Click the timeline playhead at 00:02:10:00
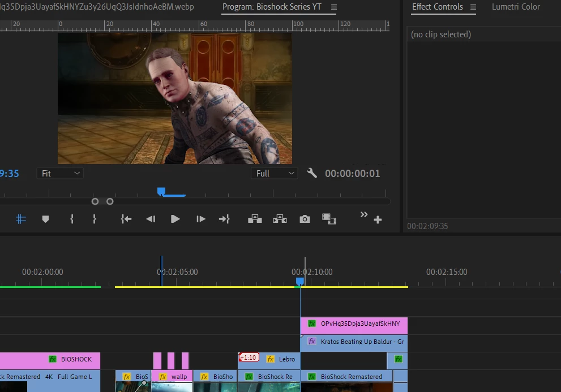The height and width of the screenshot is (392, 561). click(x=300, y=282)
